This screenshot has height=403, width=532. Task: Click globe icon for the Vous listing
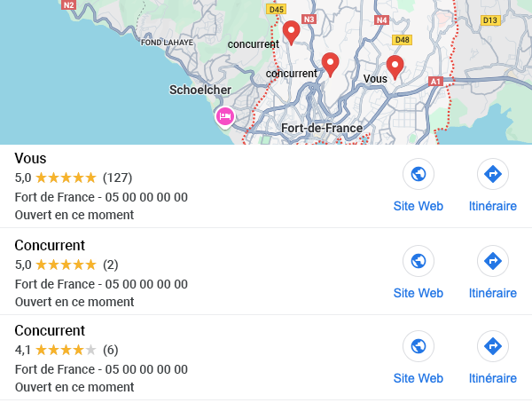(x=419, y=174)
